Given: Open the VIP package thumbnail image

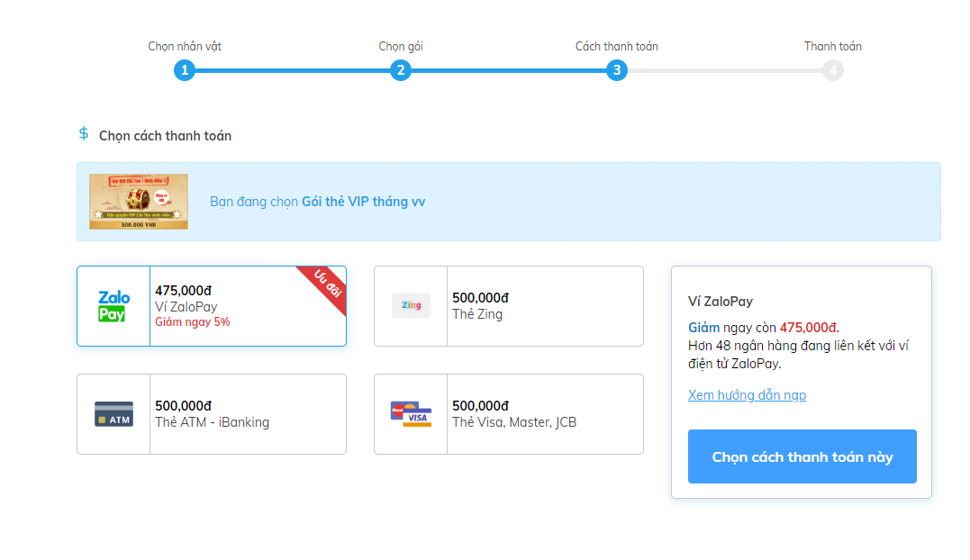Looking at the screenshot, I should [139, 202].
